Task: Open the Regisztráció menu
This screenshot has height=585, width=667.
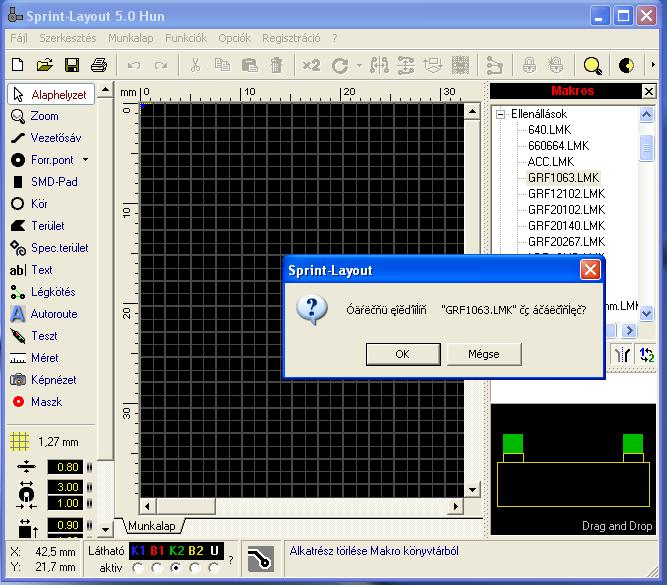Action: [291, 38]
